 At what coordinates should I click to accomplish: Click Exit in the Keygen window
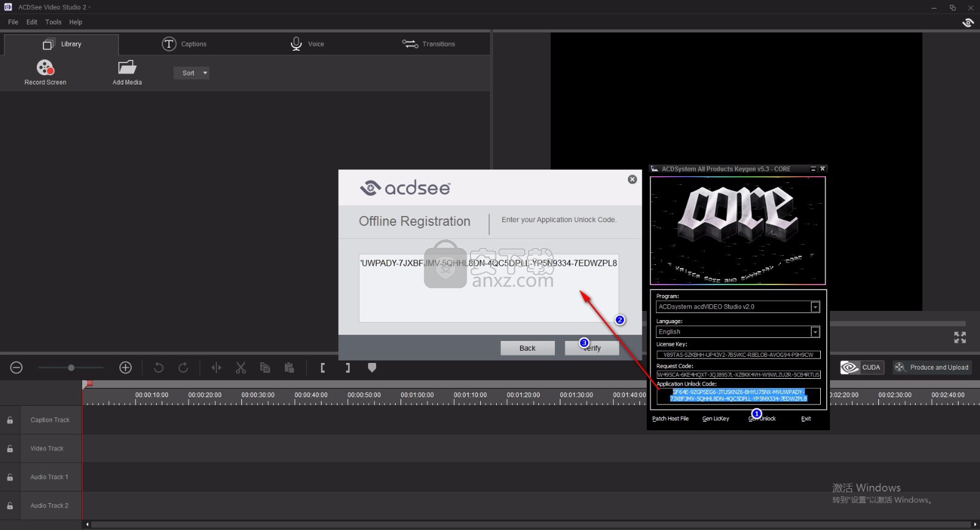[806, 419]
